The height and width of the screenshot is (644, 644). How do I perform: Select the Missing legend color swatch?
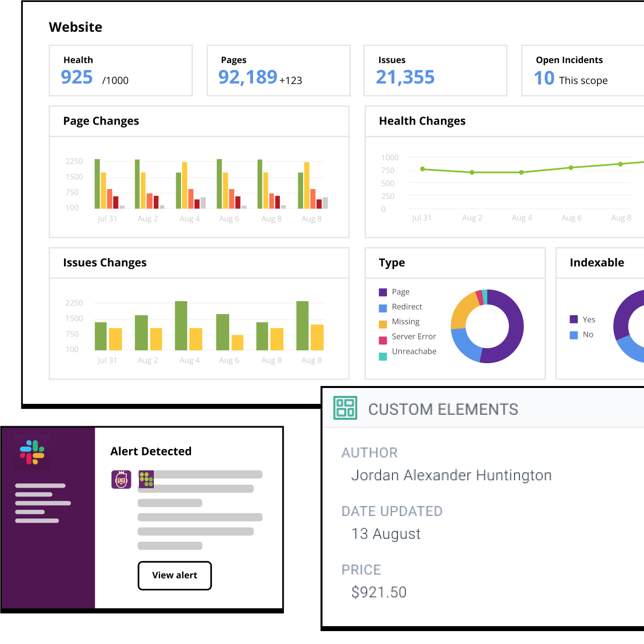(x=383, y=324)
